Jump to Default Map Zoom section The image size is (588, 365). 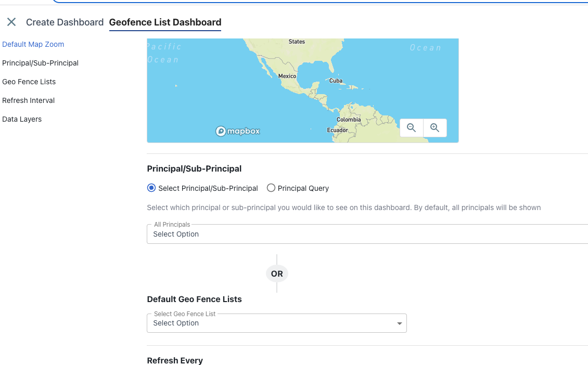coord(33,44)
